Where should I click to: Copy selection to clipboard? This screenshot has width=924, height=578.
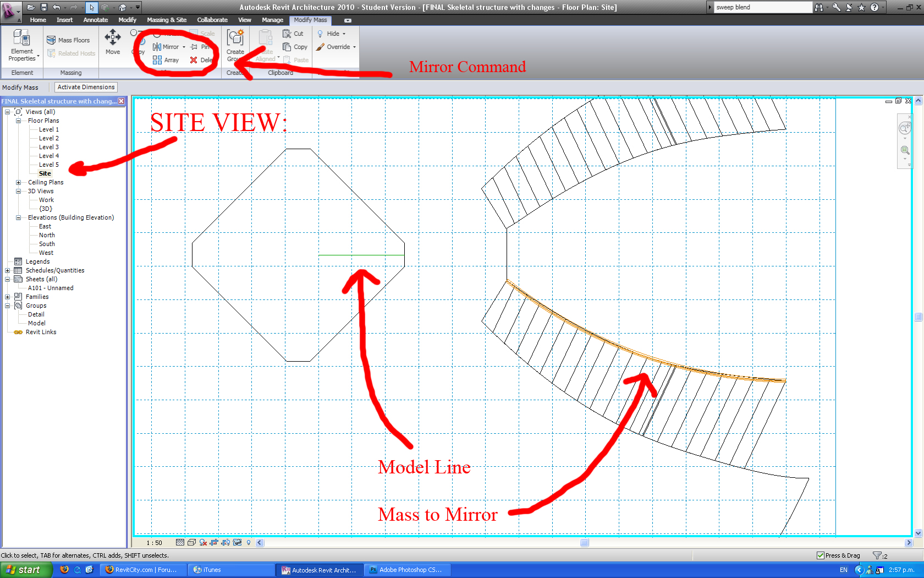[x=295, y=47]
